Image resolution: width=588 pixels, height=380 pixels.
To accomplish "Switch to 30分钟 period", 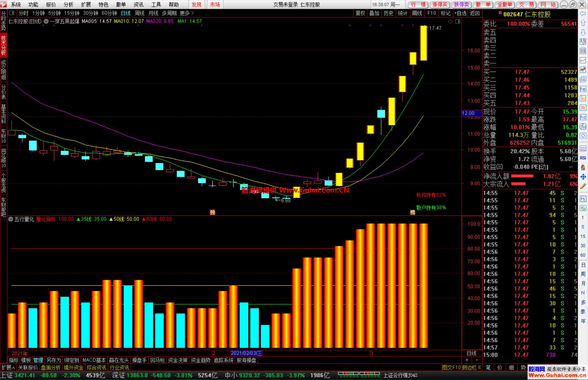I will (91, 13).
